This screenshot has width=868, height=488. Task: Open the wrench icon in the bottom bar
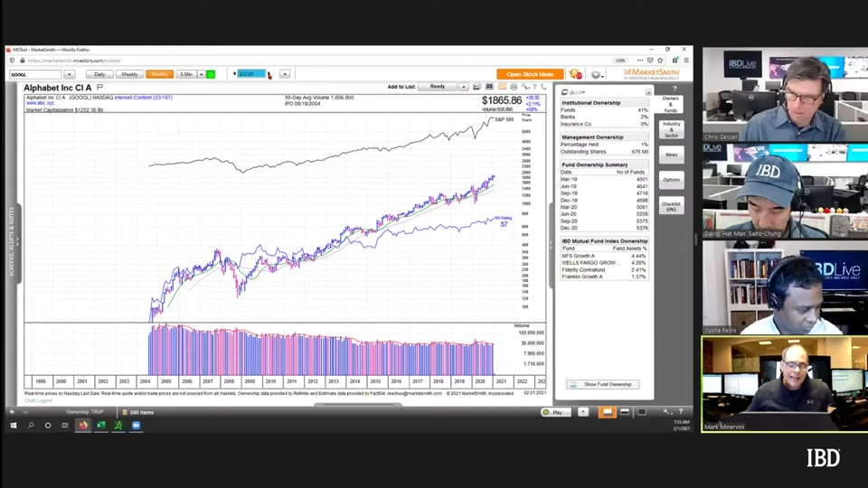[666, 412]
